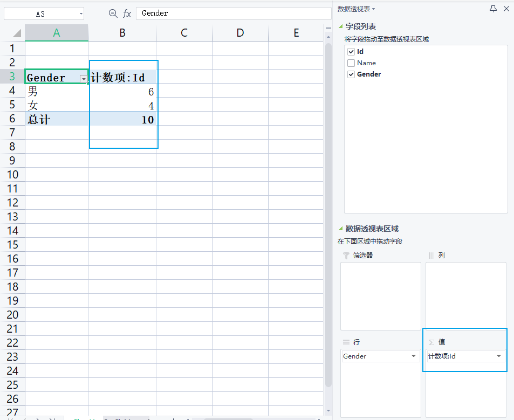
Task: Open the 计数项:Id value field dropdown
Action: pos(499,356)
